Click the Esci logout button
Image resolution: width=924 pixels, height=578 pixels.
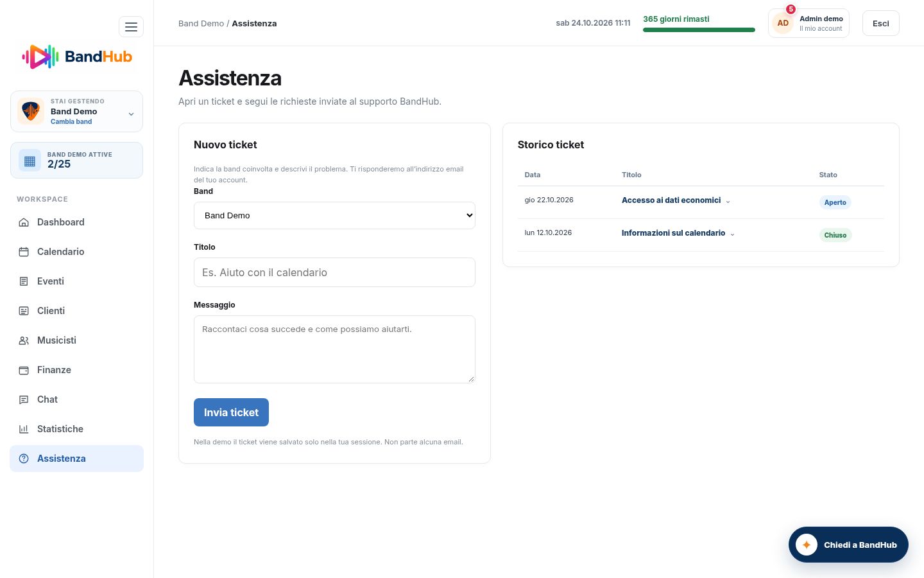pos(880,23)
